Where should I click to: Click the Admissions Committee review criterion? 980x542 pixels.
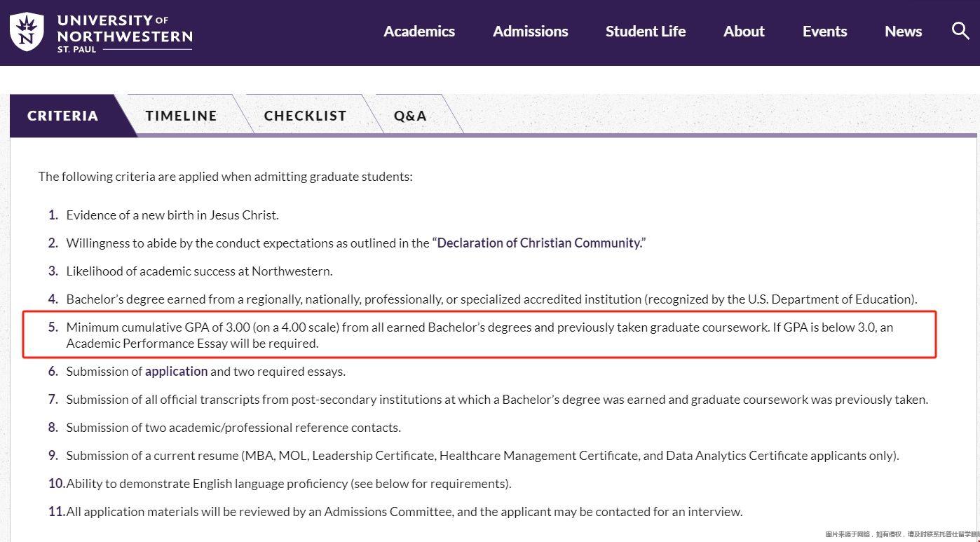[x=404, y=512]
